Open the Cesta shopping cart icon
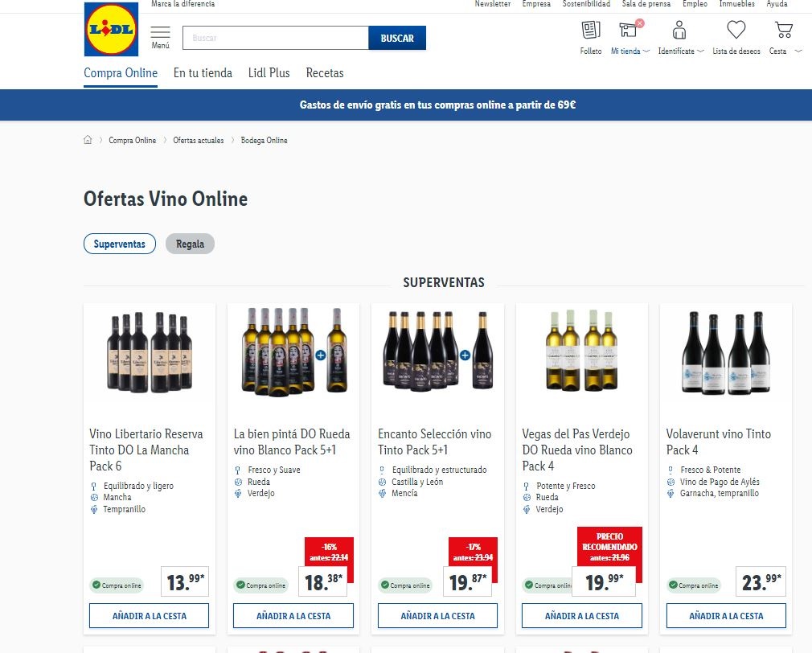Image resolution: width=812 pixels, height=653 pixels. tap(783, 31)
